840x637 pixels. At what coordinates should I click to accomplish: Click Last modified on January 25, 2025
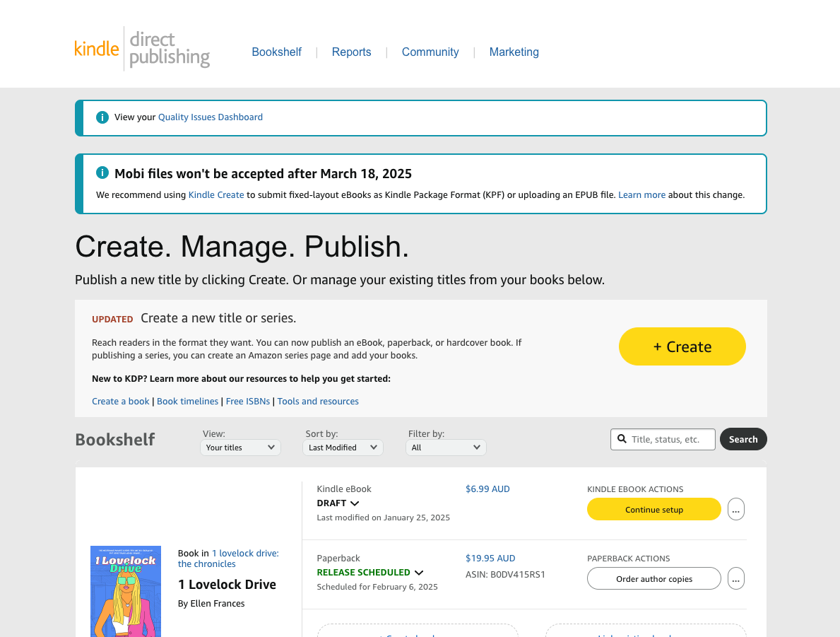[383, 518]
